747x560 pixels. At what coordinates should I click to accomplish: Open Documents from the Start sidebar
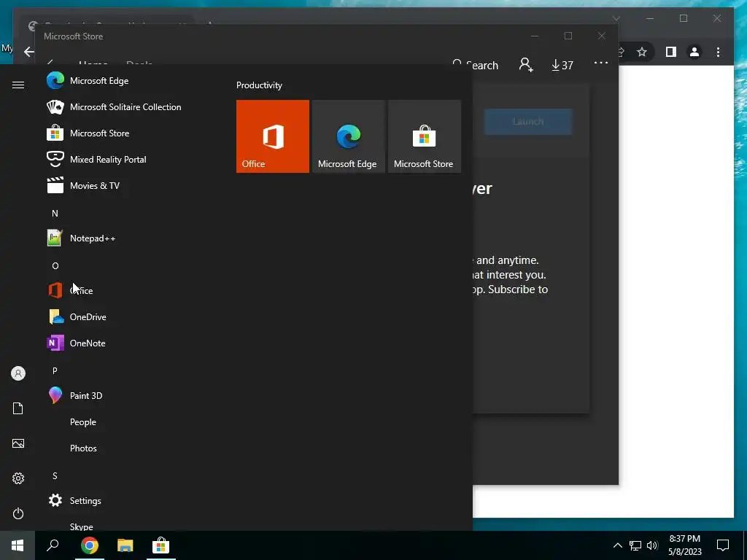pos(18,408)
